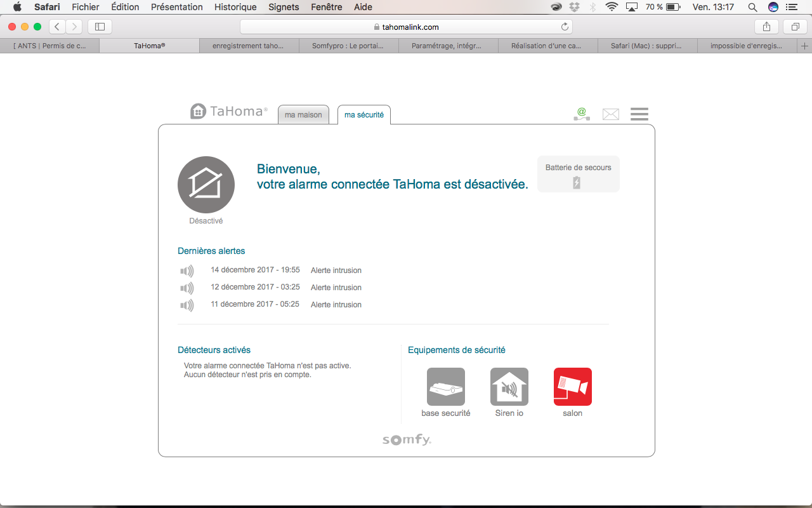
Task: Click the green @ connection icon
Action: [x=582, y=114]
